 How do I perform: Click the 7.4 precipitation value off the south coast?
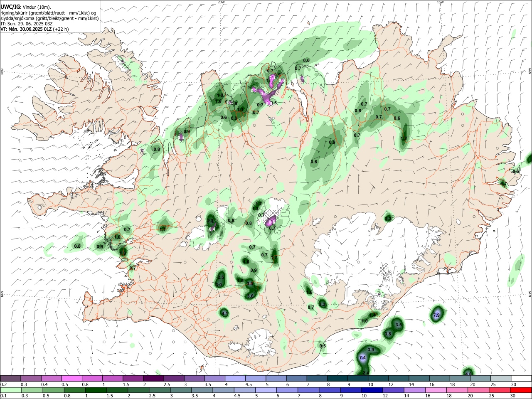point(362,357)
